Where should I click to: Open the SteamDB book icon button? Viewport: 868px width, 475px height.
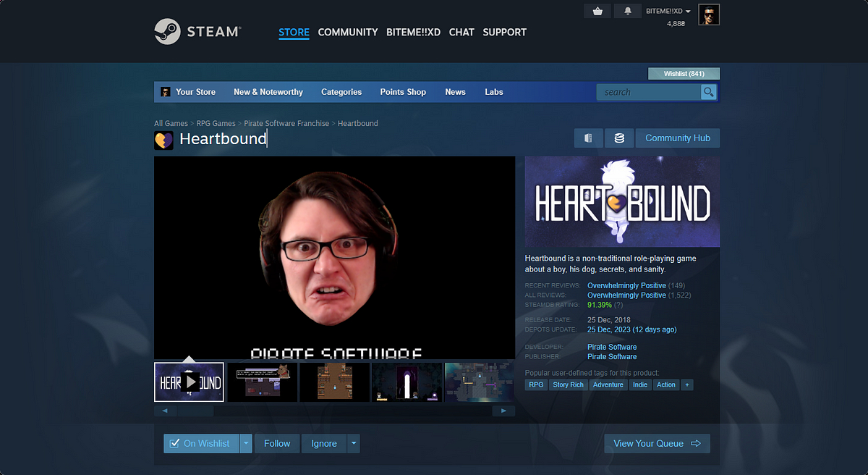tap(589, 138)
